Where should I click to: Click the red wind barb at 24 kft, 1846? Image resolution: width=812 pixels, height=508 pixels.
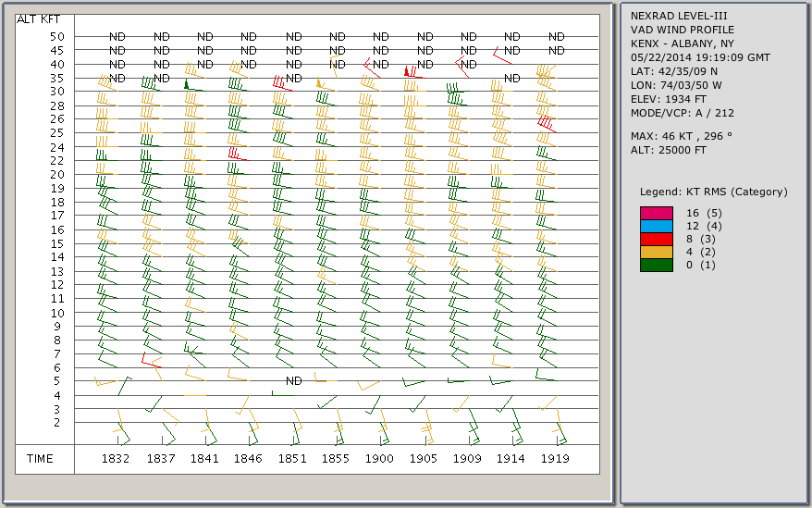pos(237,155)
